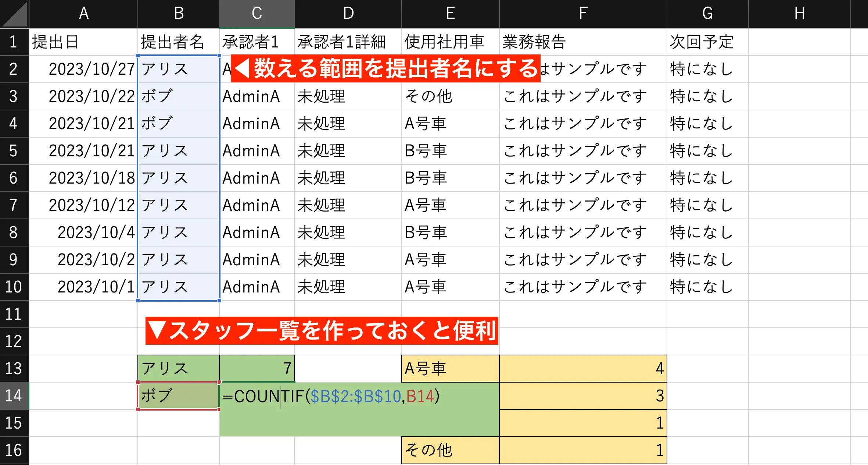Select row 1 header
The image size is (868, 465).
[x=14, y=41]
